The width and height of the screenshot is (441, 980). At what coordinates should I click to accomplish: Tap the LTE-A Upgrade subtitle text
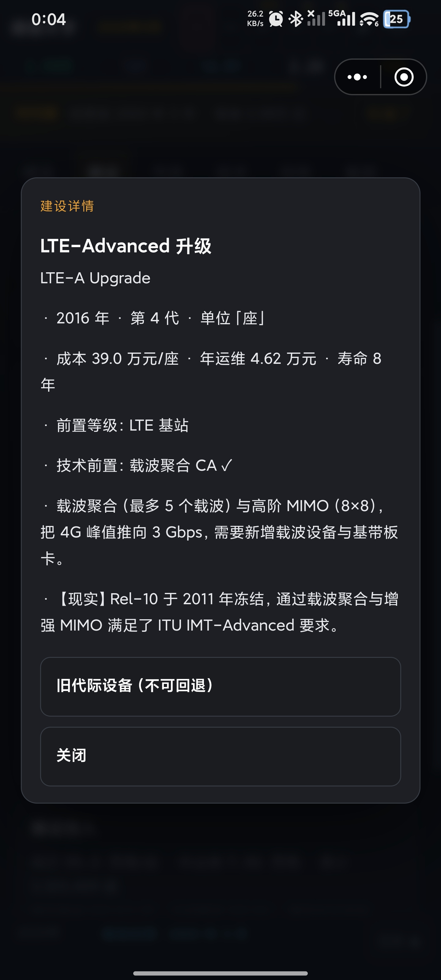point(95,278)
